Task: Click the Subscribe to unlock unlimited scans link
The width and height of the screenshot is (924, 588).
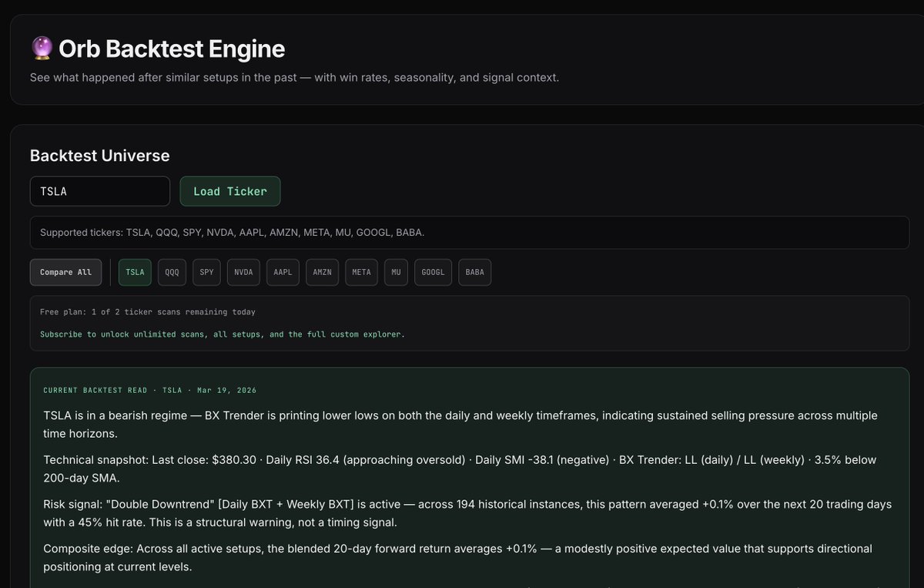Action: (x=223, y=334)
